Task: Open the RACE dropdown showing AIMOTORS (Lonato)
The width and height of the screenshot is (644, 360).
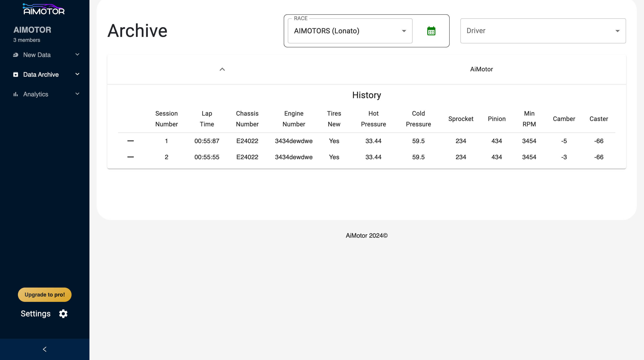Action: point(350,31)
